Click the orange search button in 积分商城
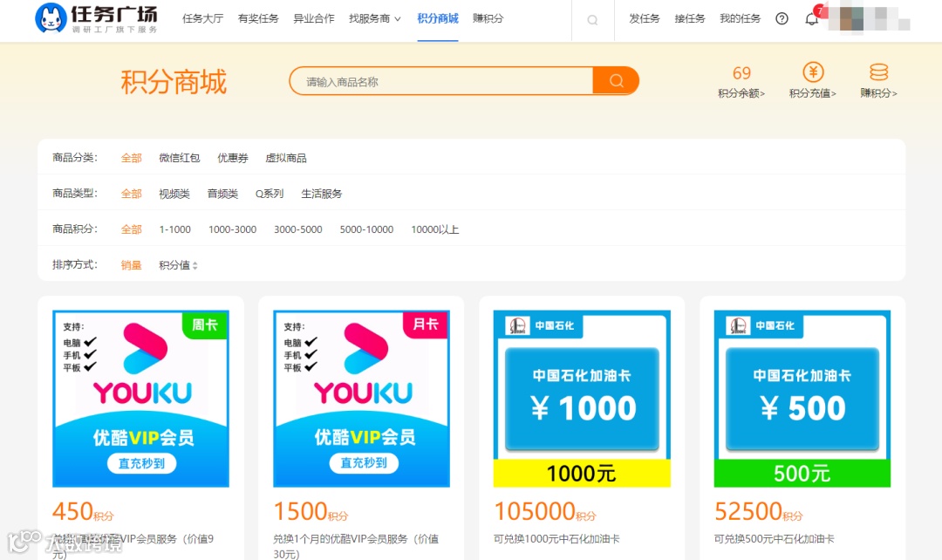The height and width of the screenshot is (560, 942). (616, 80)
